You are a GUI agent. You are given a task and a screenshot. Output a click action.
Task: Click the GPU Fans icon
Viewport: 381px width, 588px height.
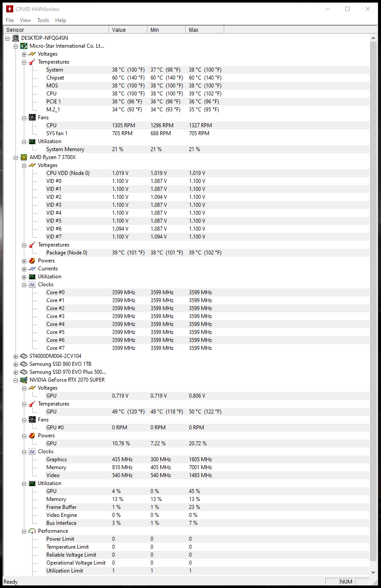click(x=32, y=420)
